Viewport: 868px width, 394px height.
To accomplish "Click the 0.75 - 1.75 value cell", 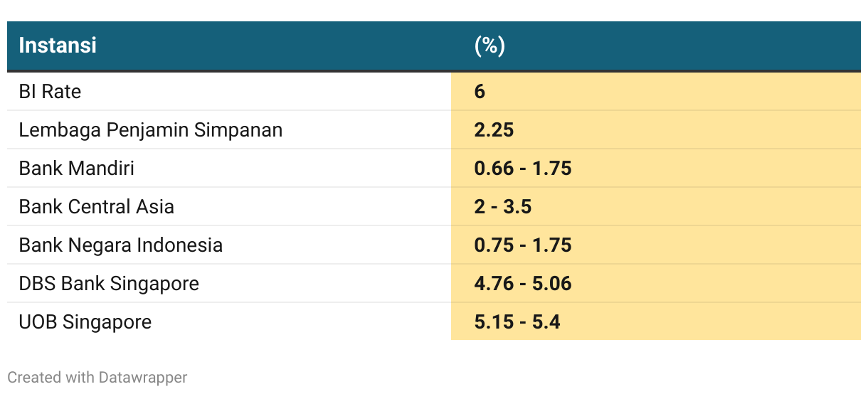I will click(x=523, y=245).
